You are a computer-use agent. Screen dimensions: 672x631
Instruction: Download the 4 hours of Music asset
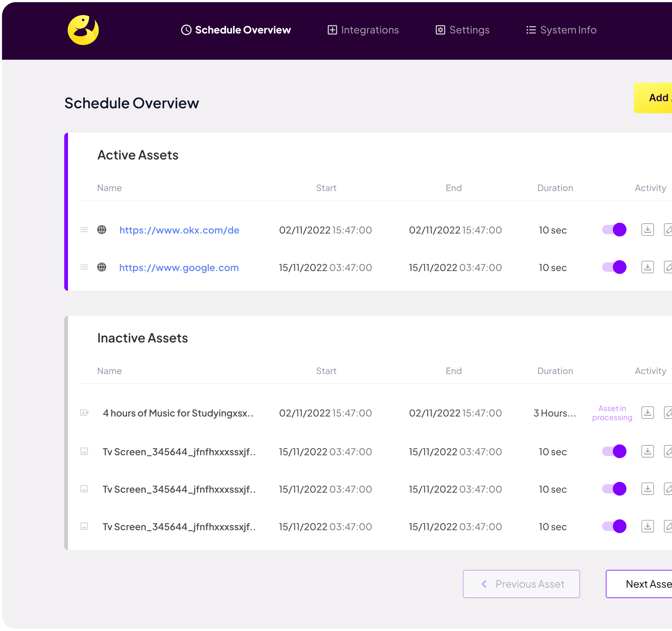point(647,413)
